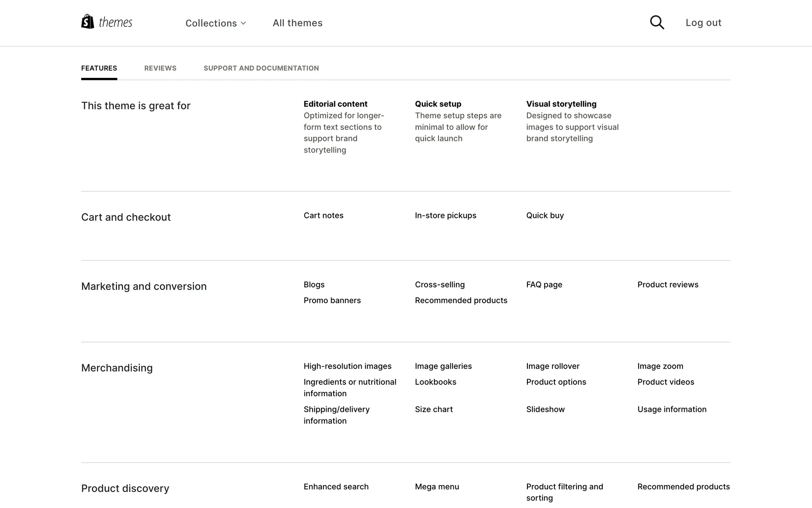Select the Features tab
This screenshot has width=812, height=508.
point(99,68)
